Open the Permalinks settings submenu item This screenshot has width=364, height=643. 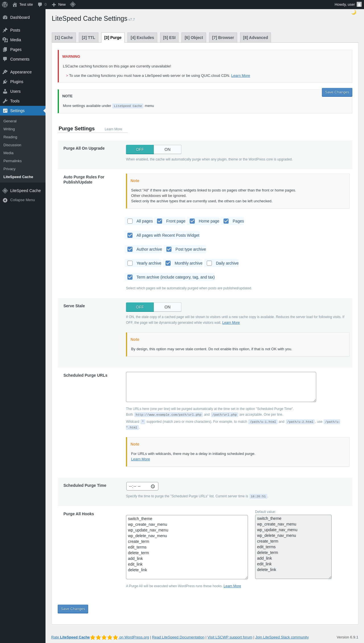tap(13, 161)
